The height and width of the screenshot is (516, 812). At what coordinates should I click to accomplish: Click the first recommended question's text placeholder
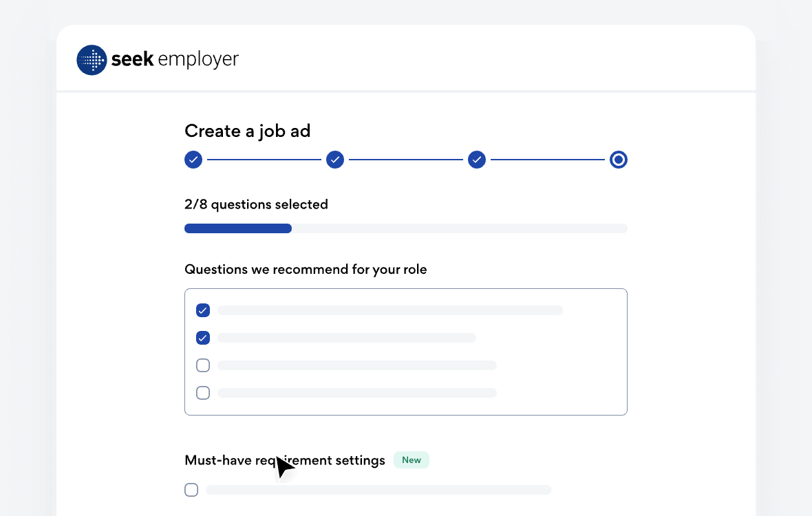(390, 310)
